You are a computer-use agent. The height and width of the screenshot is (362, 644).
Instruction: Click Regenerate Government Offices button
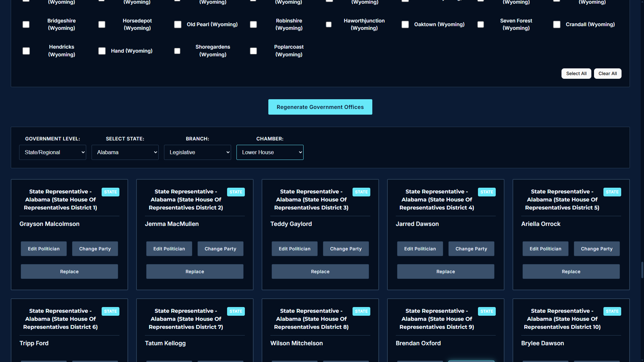320,107
